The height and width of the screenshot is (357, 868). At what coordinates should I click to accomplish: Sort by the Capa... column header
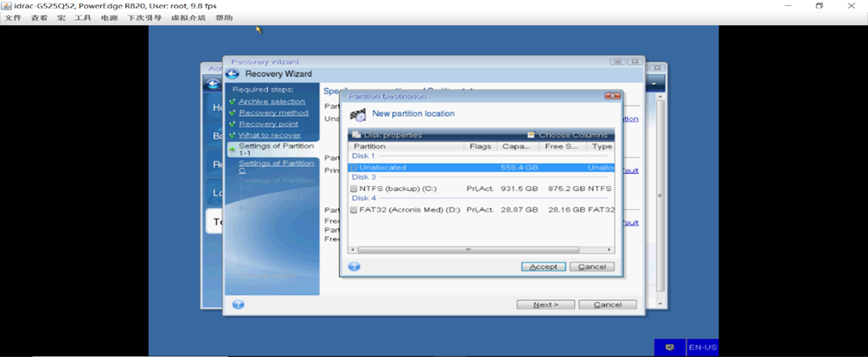coord(518,147)
